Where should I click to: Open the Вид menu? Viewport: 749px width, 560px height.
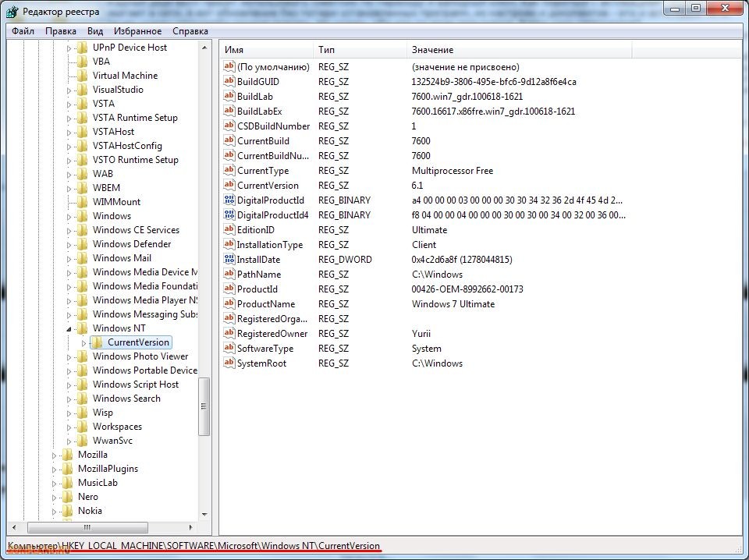pos(95,31)
